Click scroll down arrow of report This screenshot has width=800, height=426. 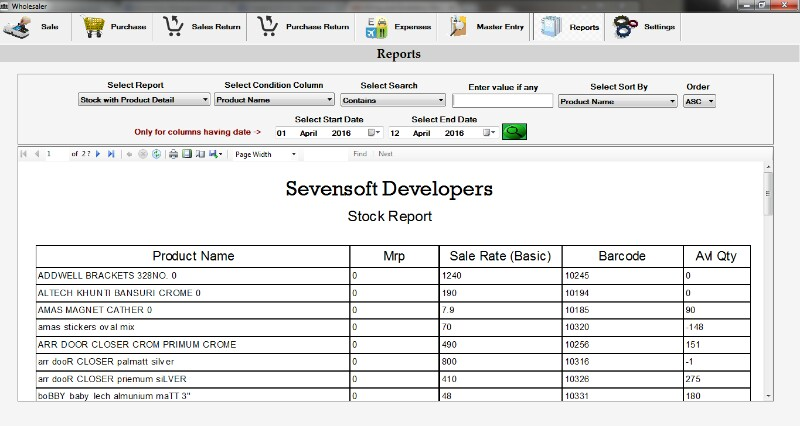768,396
